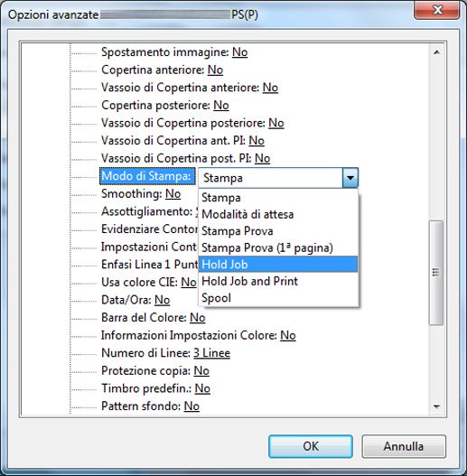467x476 pixels.
Task: Open the Modo di Stampa dropdown arrow
Action: click(x=350, y=178)
